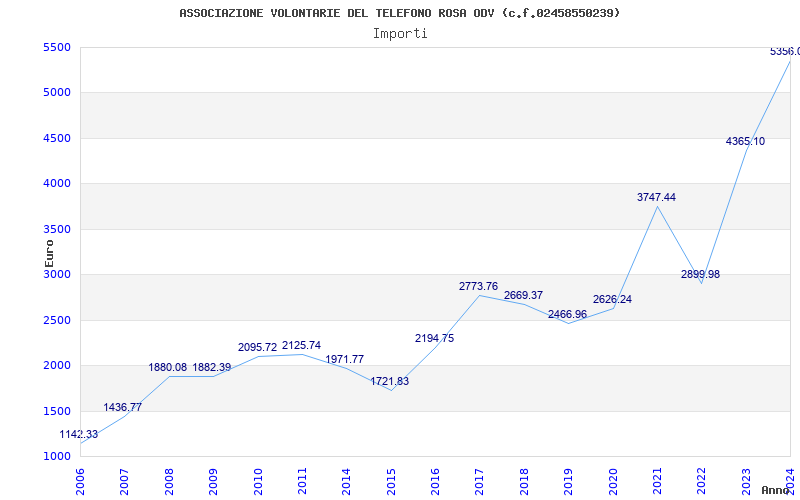Click the 3747.44 data label
This screenshot has width=800, height=500.
pos(656,197)
